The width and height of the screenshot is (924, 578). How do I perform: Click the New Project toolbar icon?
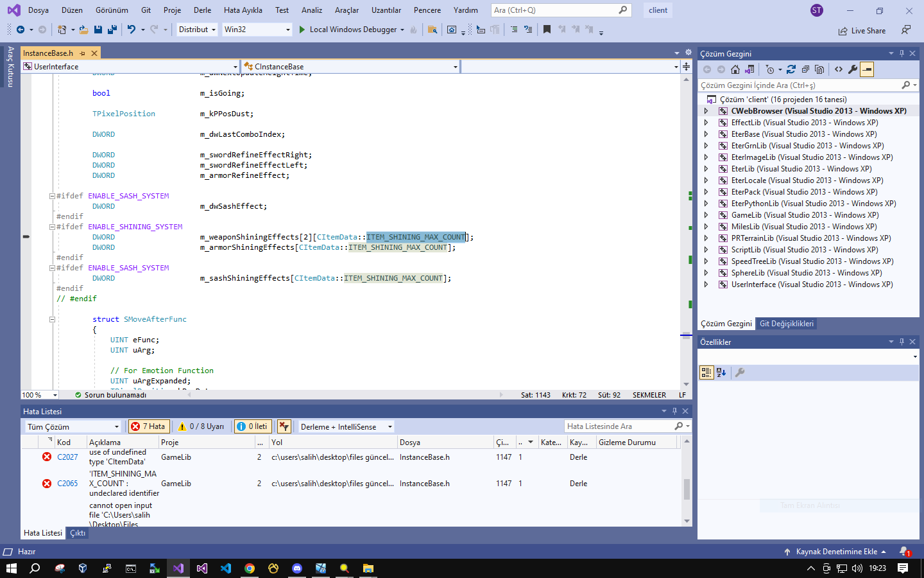coord(62,30)
